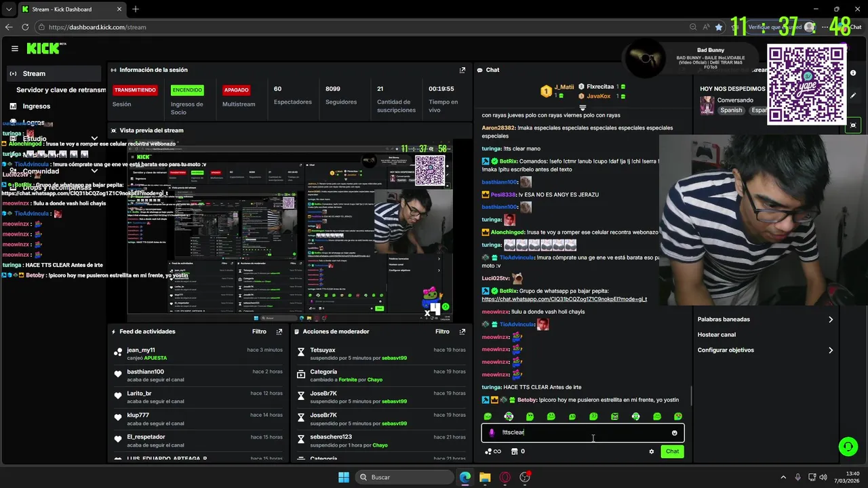The height and width of the screenshot is (488, 868).
Task: Focus the chat input containing !ttsclear
Action: coord(583,432)
